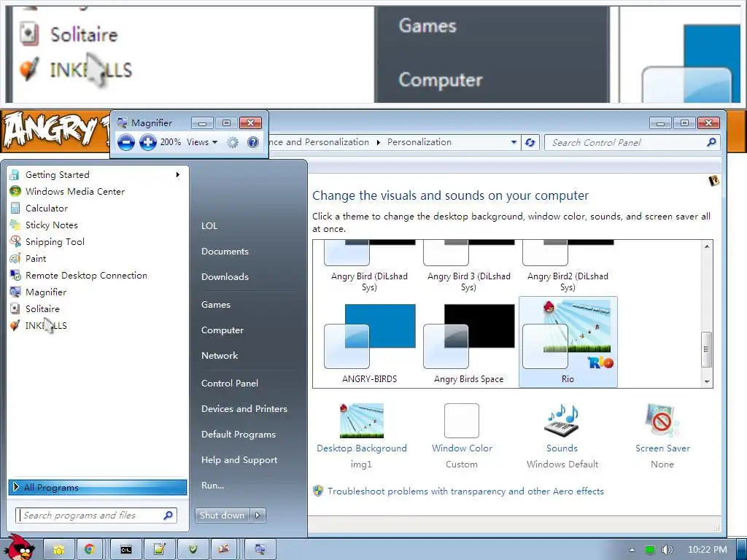Click the volume speaker tray icon
The height and width of the screenshot is (560, 747).
tap(667, 550)
